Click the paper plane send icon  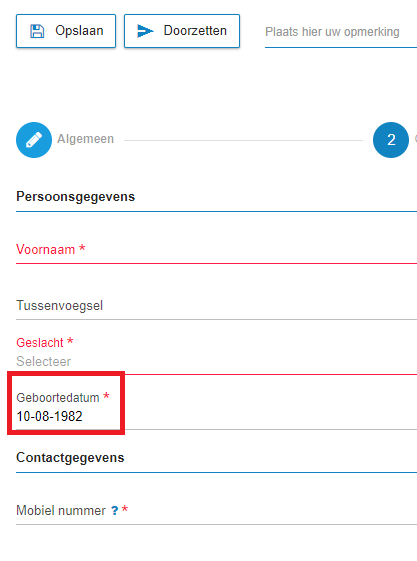point(145,31)
